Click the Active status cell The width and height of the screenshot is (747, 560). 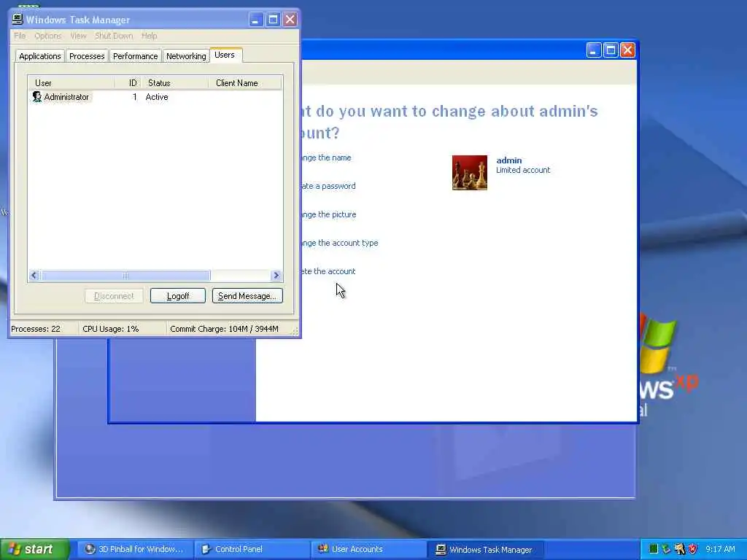pos(157,97)
